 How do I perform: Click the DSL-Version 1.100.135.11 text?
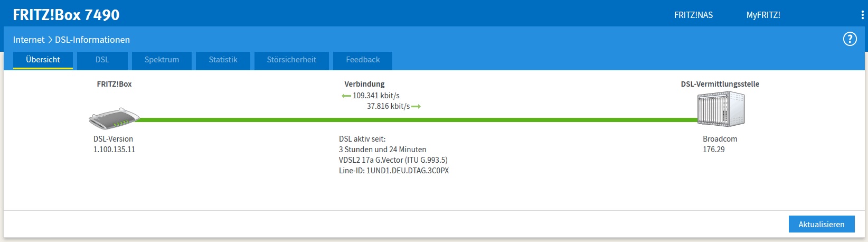[114, 144]
